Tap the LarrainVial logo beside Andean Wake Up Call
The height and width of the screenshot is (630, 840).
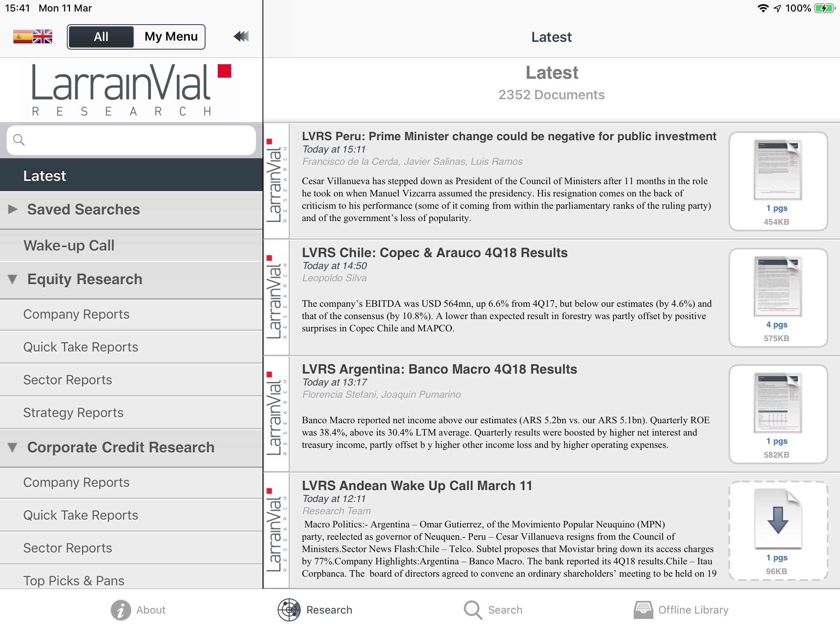[x=276, y=530]
